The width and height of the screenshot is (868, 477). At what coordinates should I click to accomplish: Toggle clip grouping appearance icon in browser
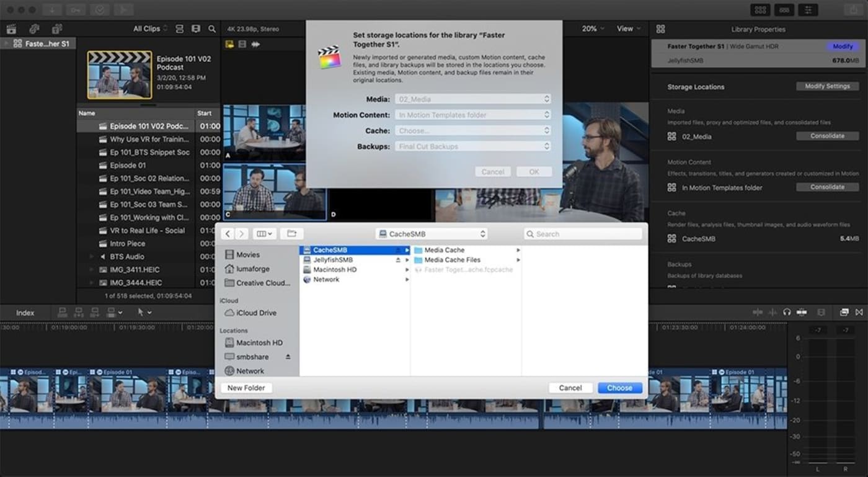pyautogui.click(x=180, y=29)
